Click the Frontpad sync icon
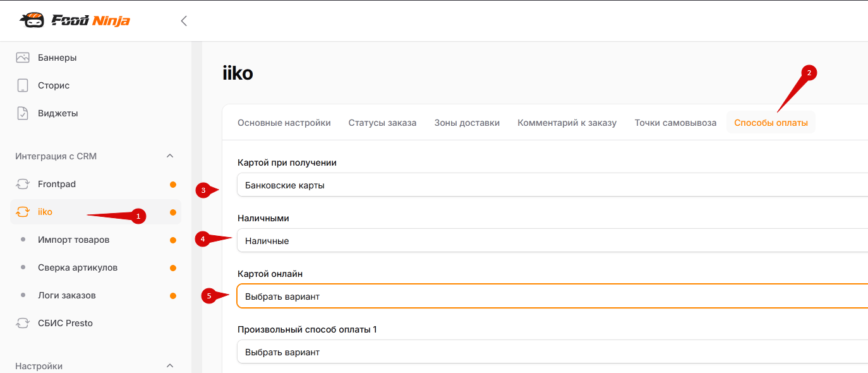This screenshot has width=868, height=373. coord(23,184)
